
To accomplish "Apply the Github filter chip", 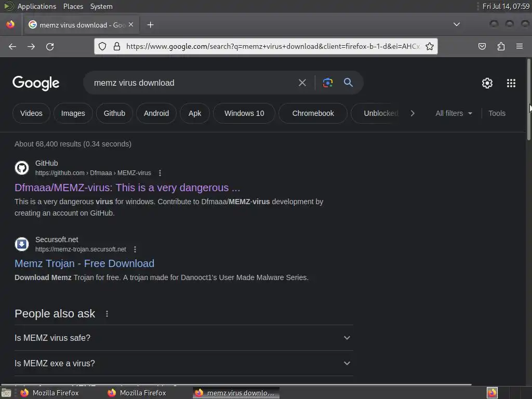I will 114,113.
